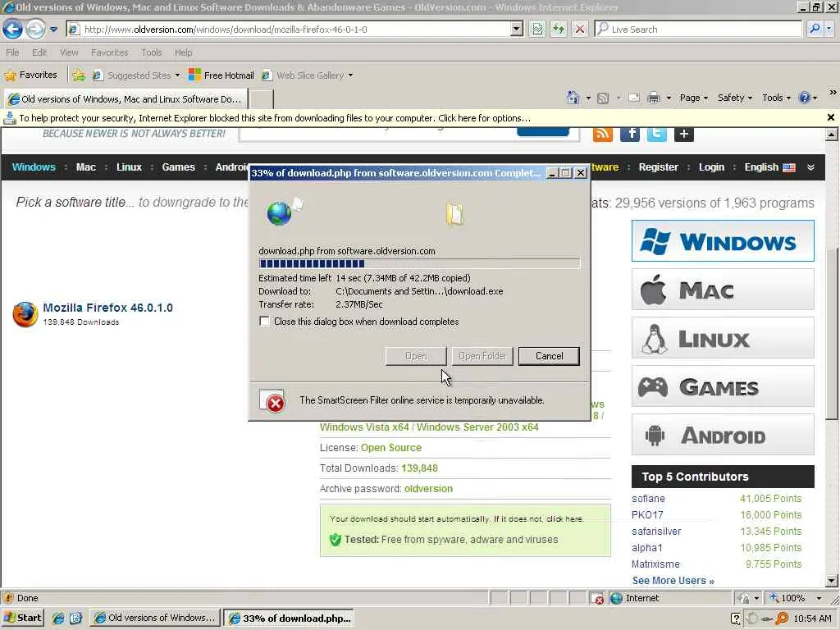
Task: Open the Favorites star button
Action: tap(30, 75)
